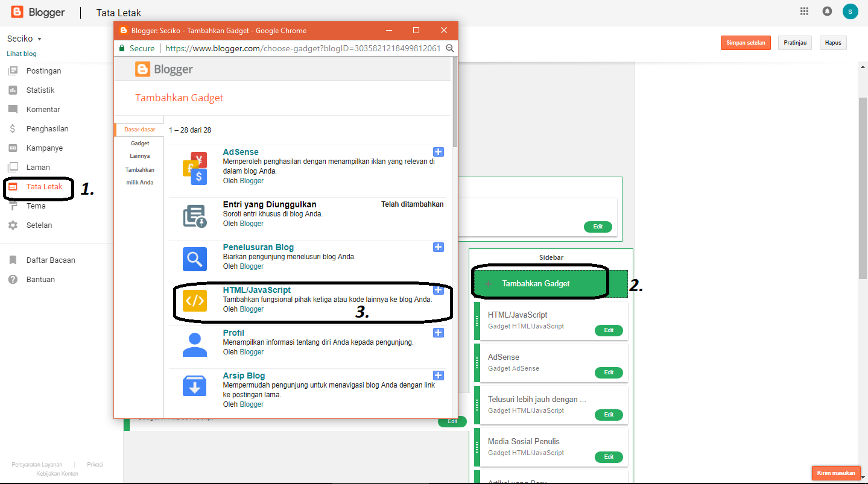The height and width of the screenshot is (484, 868).
Task: Open Tema in the sidebar menu
Action: point(36,206)
